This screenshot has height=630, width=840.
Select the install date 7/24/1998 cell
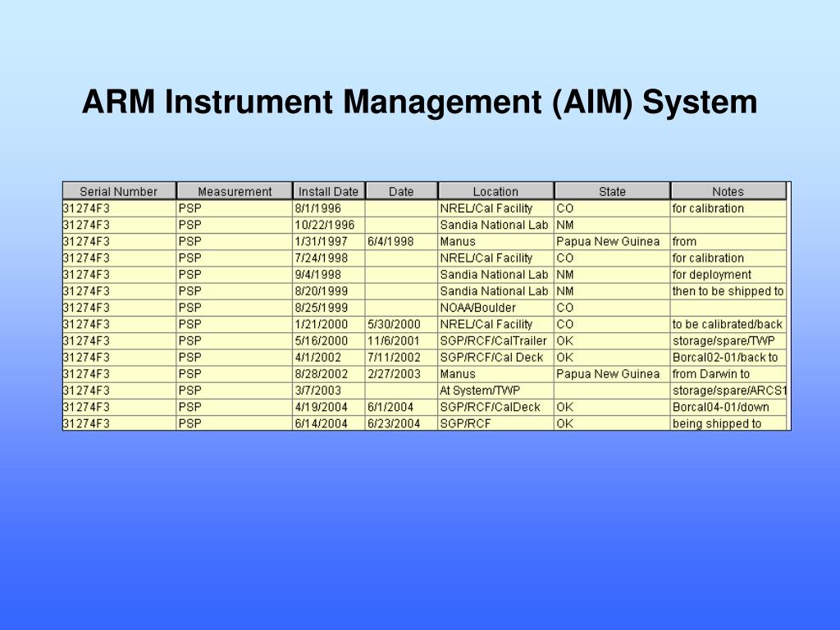(x=329, y=258)
